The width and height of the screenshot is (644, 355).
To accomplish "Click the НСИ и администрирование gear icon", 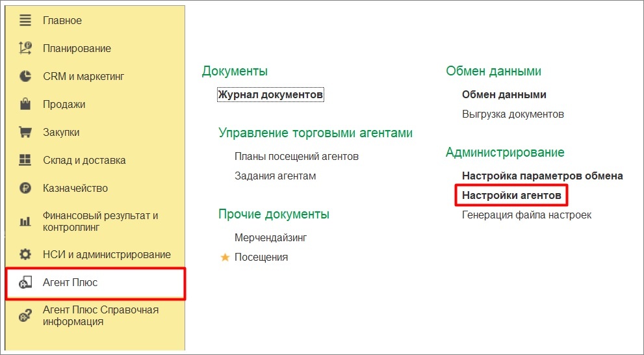I will 25,254.
